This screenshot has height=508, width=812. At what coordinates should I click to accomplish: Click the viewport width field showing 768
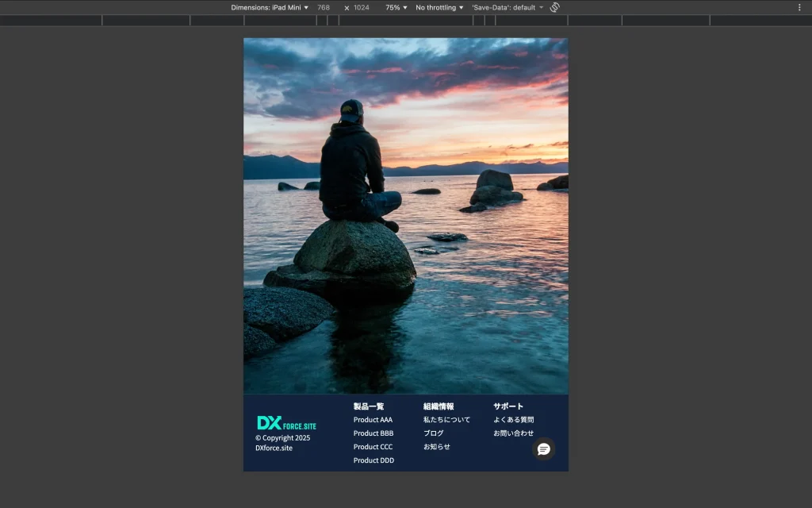[x=324, y=7]
